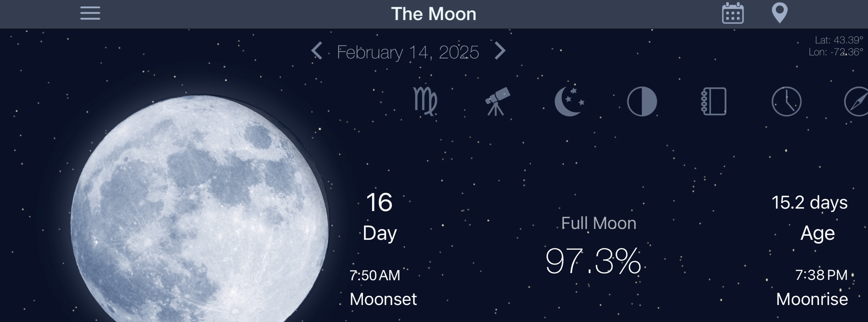Open the telescope observation view

pos(497,101)
